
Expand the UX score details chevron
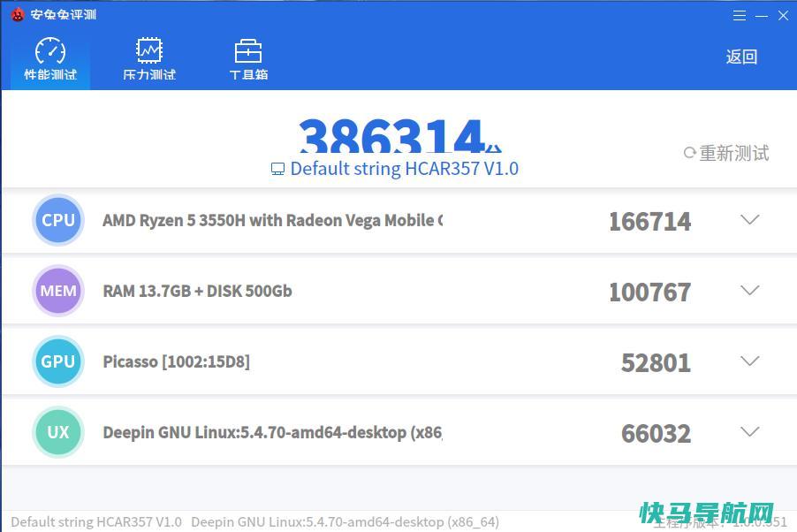tap(750, 432)
